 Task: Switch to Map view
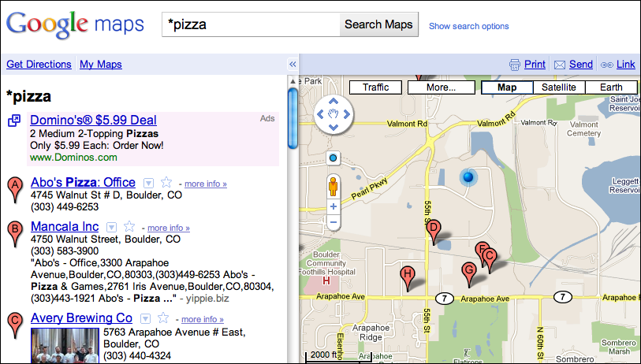pyautogui.click(x=507, y=87)
